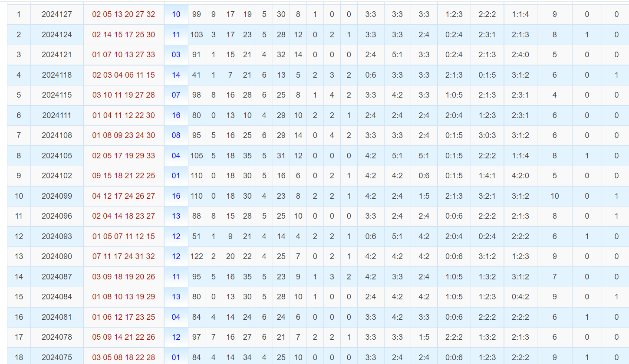Viewport: 629px width, 364px height.
Task: Click red numbers 02 03 04 06 11 15
Action: click(x=124, y=75)
